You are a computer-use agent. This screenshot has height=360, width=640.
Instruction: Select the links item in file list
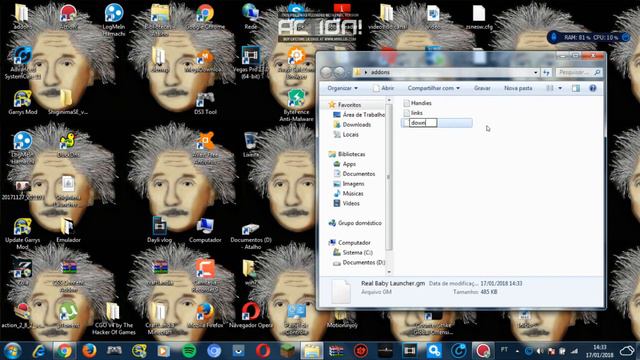pos(413,113)
